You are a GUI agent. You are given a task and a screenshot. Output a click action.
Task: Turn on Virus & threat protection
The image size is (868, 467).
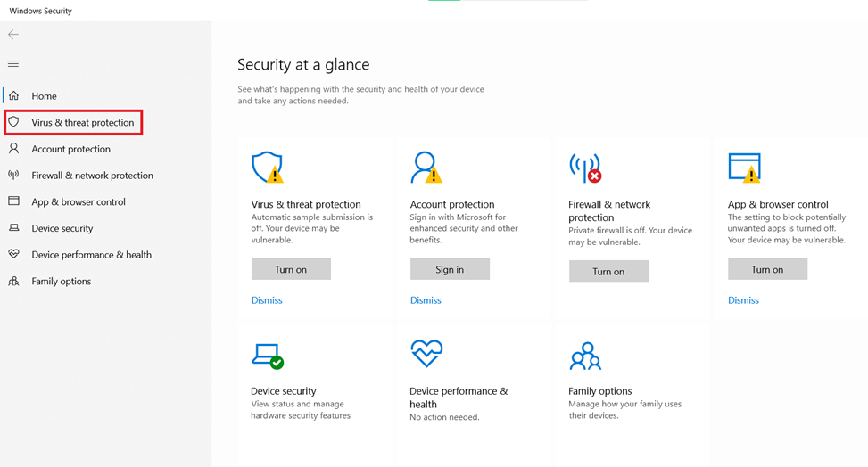click(x=291, y=269)
